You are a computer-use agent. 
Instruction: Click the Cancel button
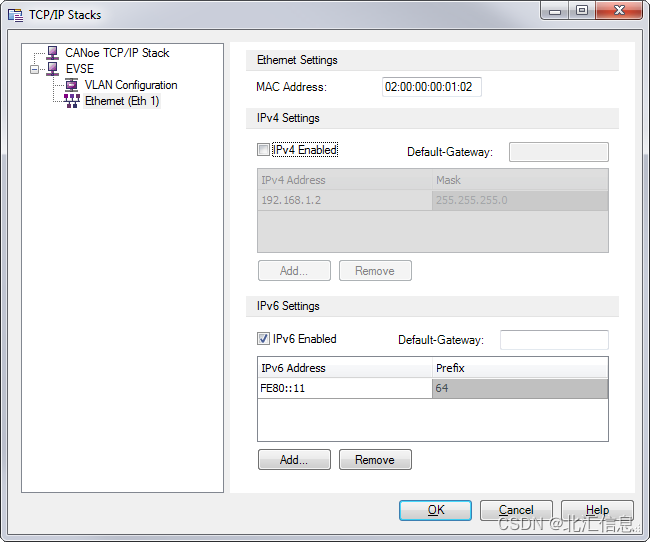516,510
